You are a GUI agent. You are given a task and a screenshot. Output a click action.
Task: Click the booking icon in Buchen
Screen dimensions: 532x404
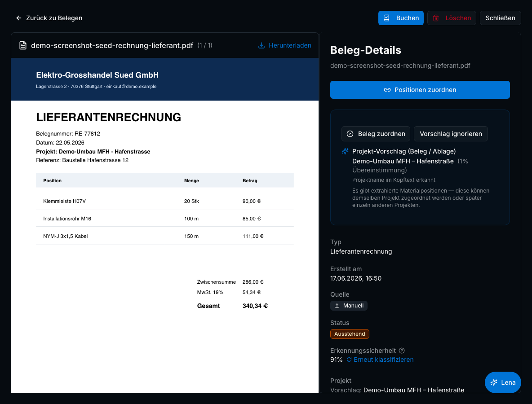(x=386, y=18)
